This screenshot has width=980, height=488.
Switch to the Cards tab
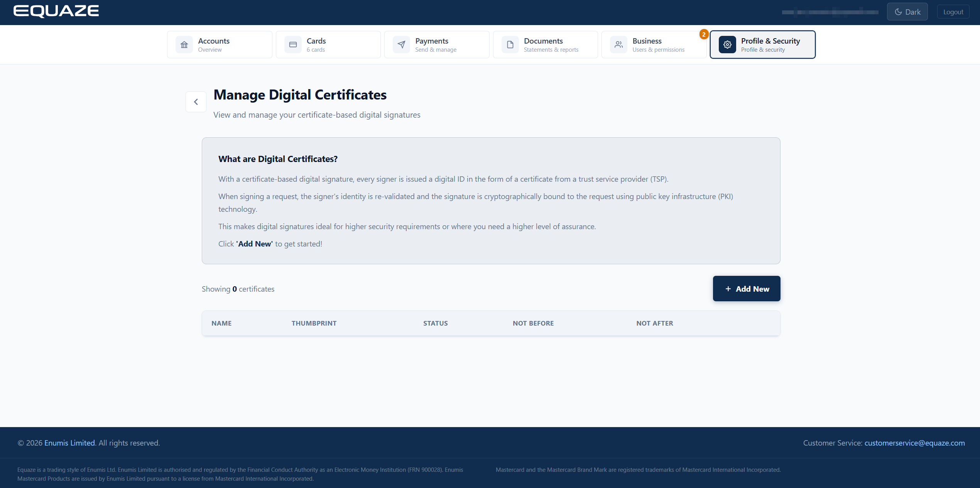coord(328,45)
